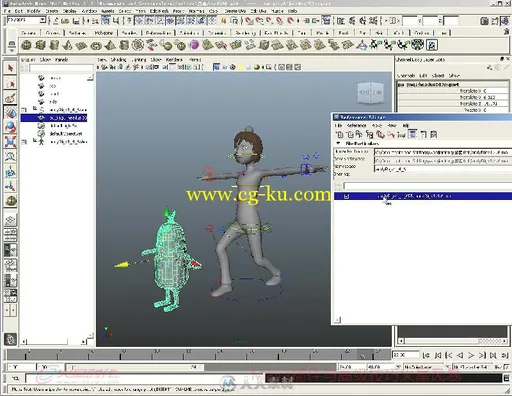
Task: Select the arrow Select tool in toolbox
Action: (10, 68)
